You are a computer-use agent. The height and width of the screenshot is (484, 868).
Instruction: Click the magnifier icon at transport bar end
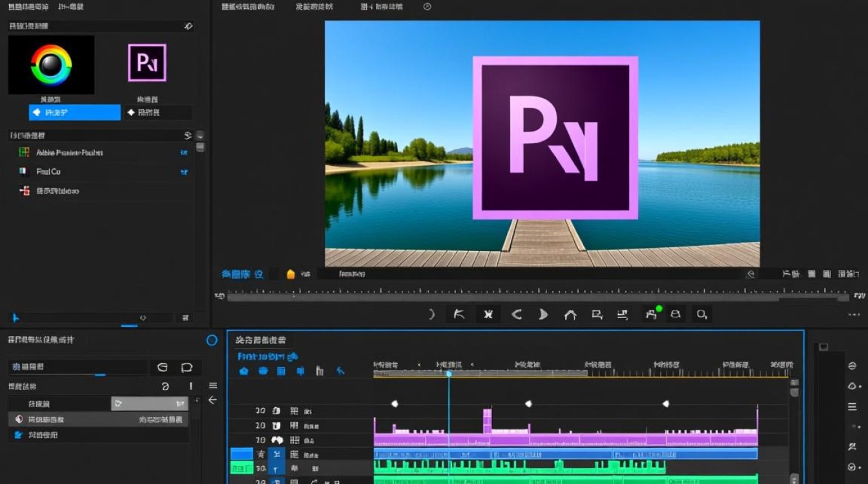pos(701,314)
